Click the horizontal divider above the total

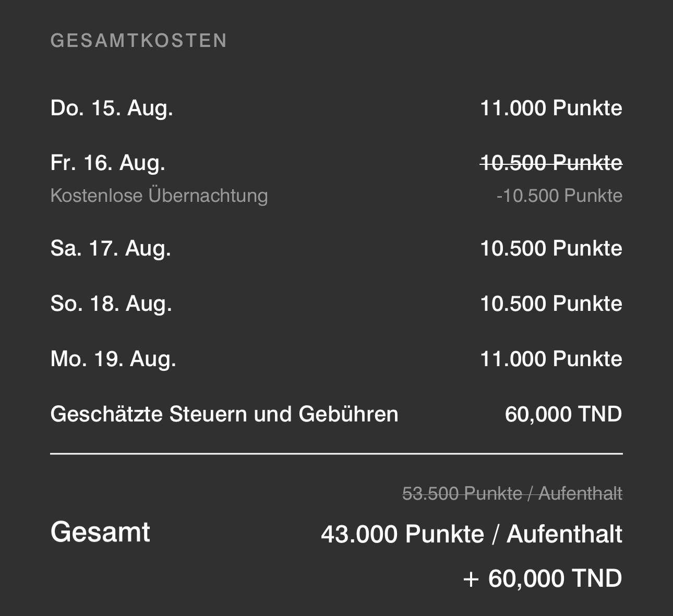[x=336, y=454]
